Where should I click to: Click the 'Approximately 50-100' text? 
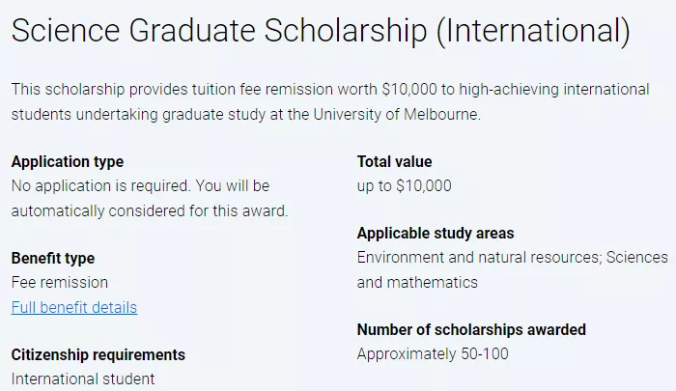click(432, 354)
